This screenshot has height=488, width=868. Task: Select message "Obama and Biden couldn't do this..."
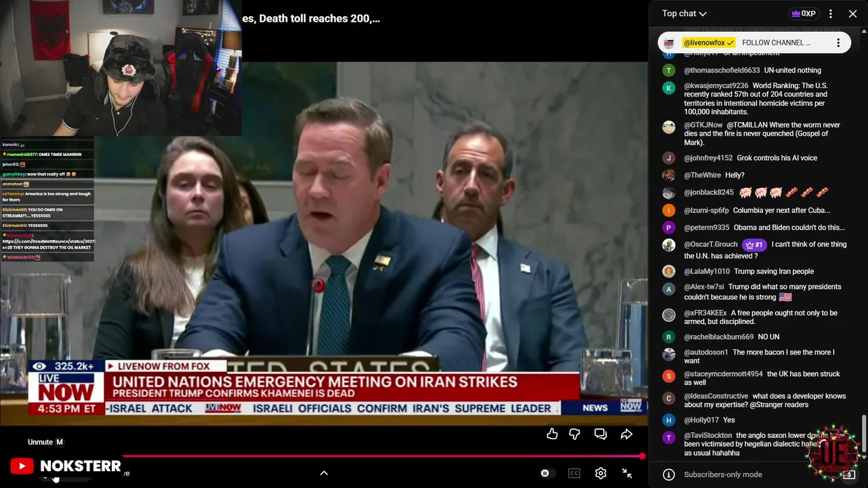pos(789,228)
